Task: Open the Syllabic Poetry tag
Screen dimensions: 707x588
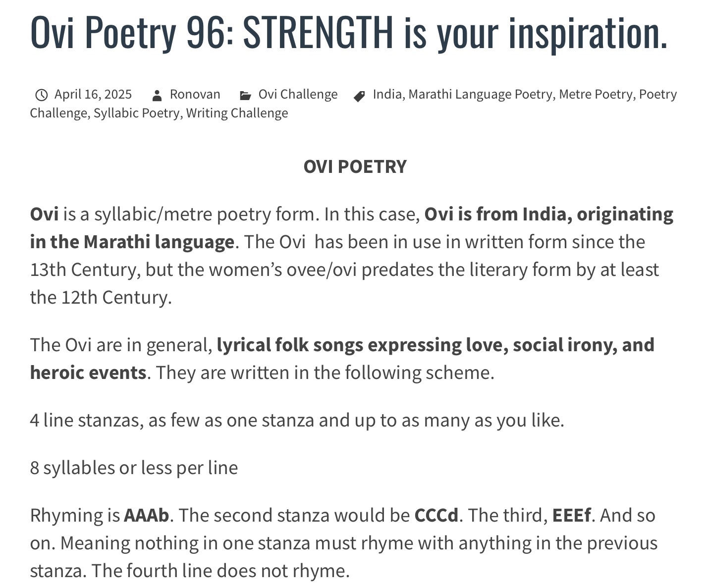Action: 136,113
